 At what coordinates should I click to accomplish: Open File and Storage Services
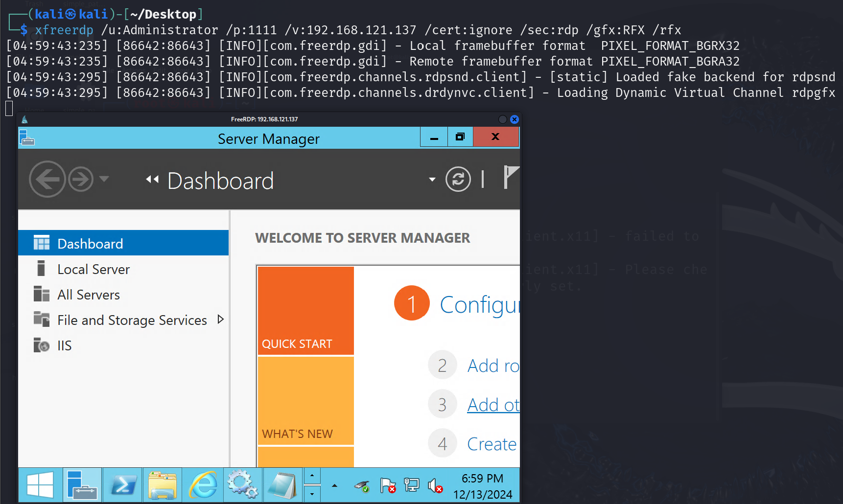point(123,320)
